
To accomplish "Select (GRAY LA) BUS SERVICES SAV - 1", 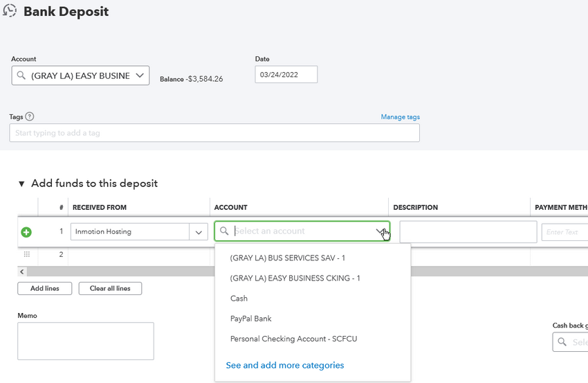I will [x=287, y=258].
